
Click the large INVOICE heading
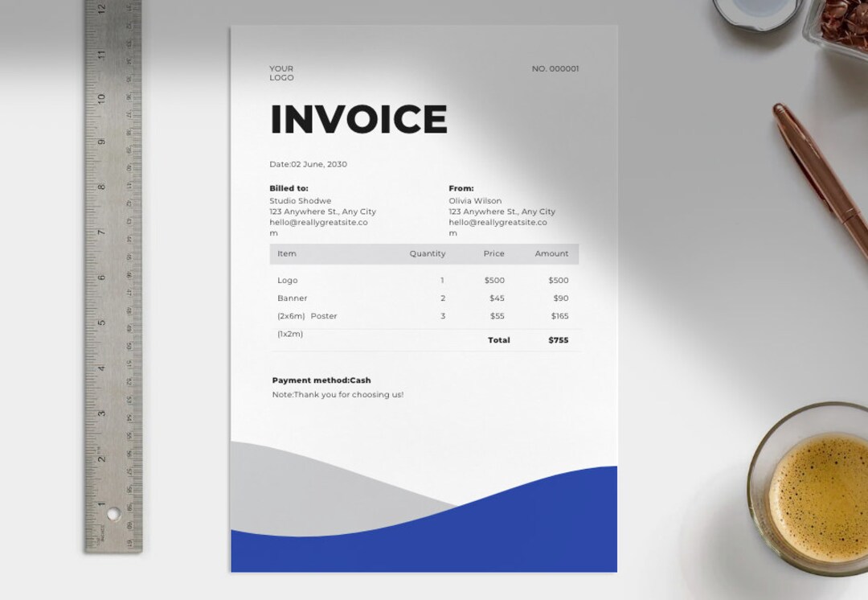coord(359,120)
